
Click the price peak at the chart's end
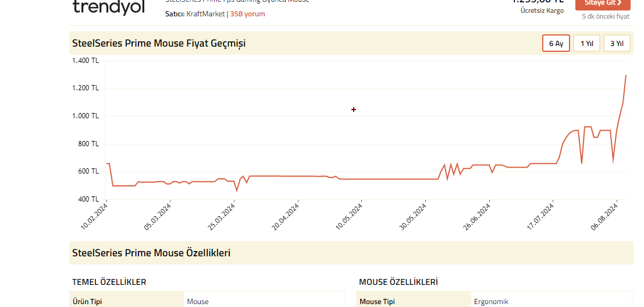click(x=626, y=75)
